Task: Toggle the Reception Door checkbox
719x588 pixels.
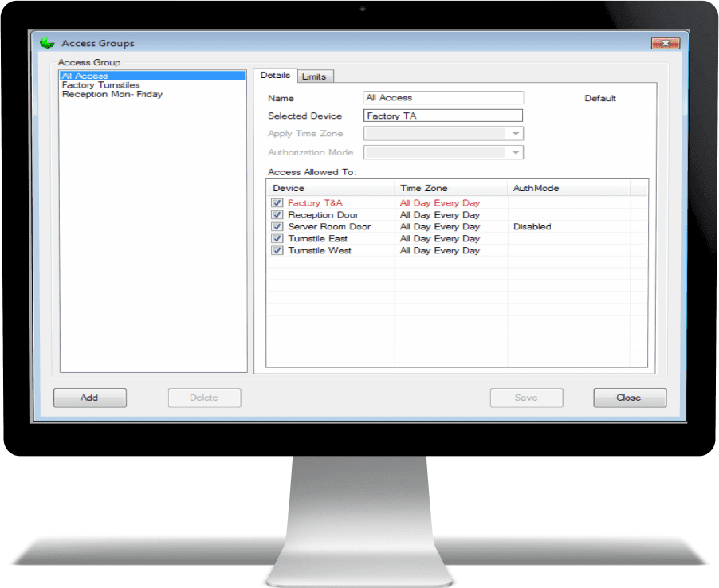Action: [277, 215]
